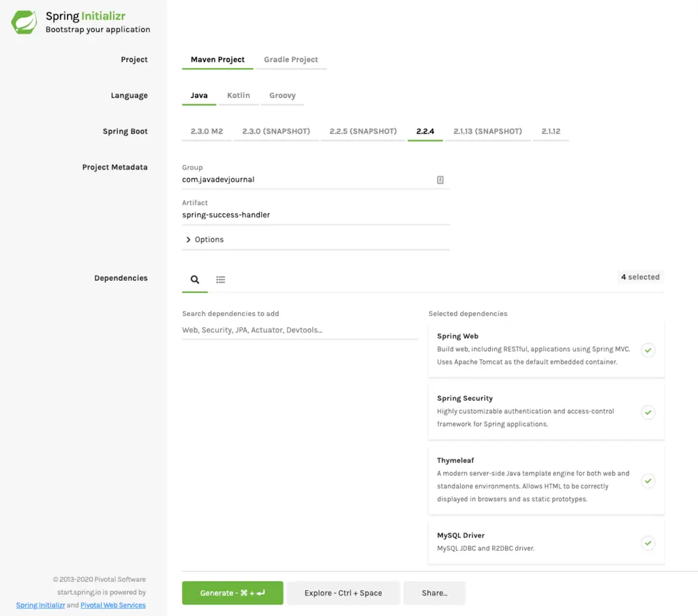Viewport: 698px width, 616px height.
Task: Click 'Selected dependencies' heading
Action: click(468, 313)
